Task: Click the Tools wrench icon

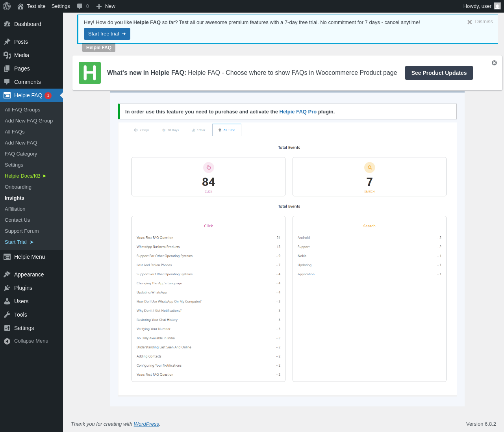Action: pos(7,315)
